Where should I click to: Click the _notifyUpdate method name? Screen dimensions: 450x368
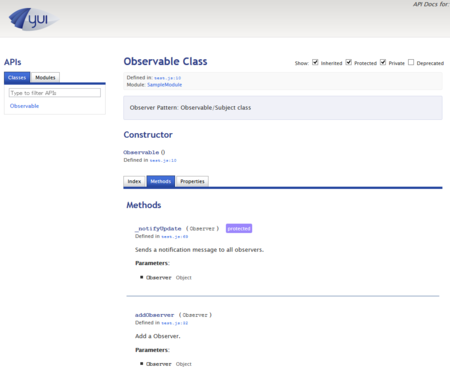[x=158, y=229]
